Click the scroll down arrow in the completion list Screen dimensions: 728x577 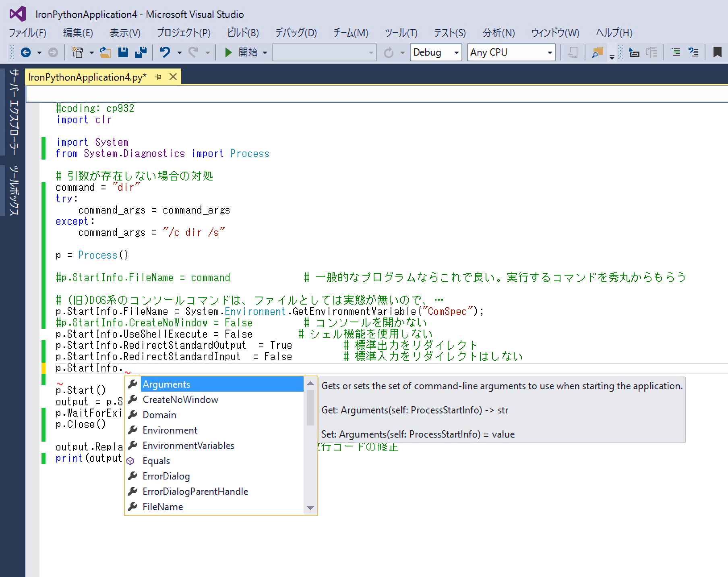pyautogui.click(x=310, y=508)
